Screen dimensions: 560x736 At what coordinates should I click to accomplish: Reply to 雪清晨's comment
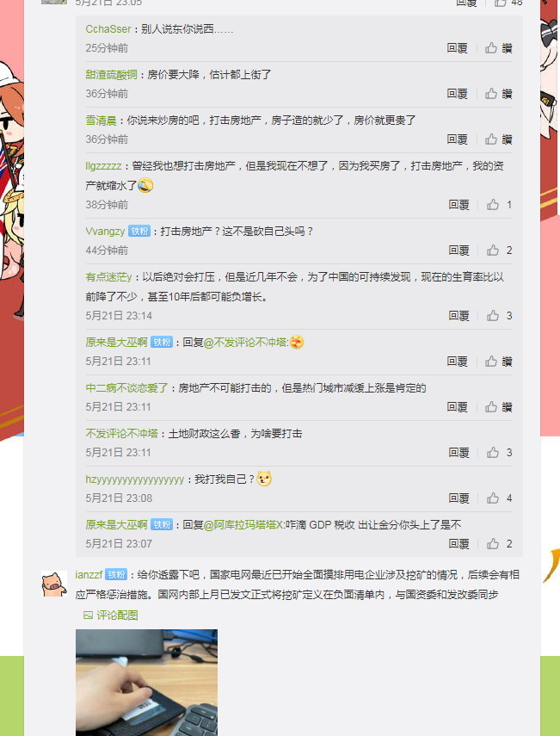[457, 139]
